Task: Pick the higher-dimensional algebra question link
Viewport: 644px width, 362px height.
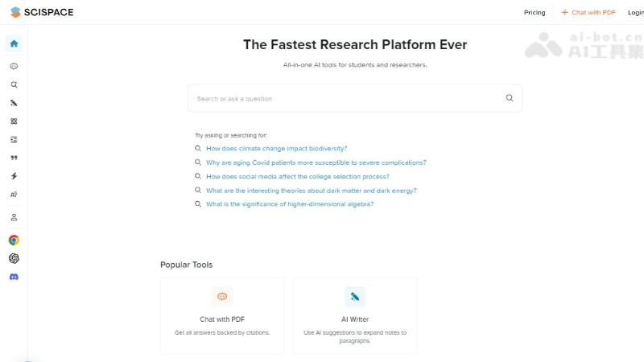Action: tap(290, 204)
